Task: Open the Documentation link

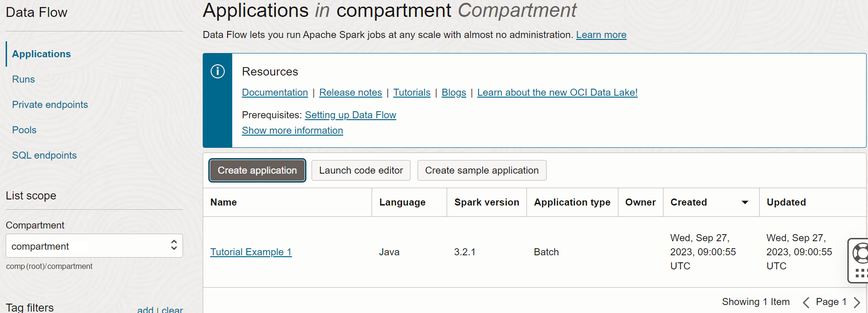Action: pos(275,92)
